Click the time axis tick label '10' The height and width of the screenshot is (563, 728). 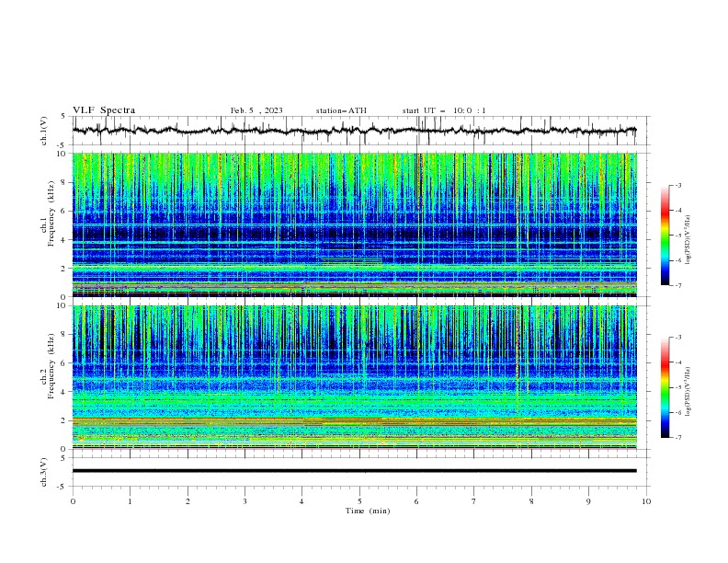pos(646,501)
